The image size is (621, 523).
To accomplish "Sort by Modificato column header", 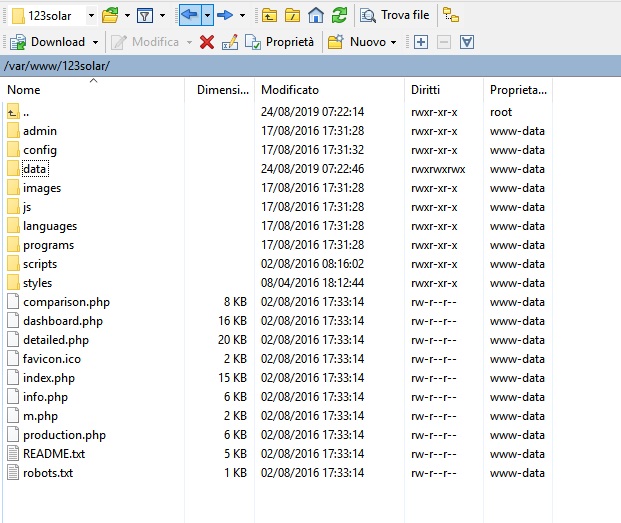I will pyautogui.click(x=330, y=90).
